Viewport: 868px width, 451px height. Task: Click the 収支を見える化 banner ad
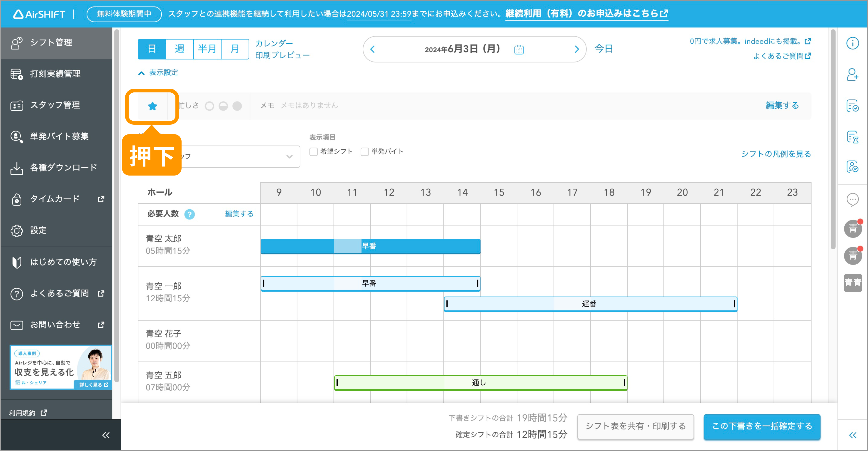(61, 367)
